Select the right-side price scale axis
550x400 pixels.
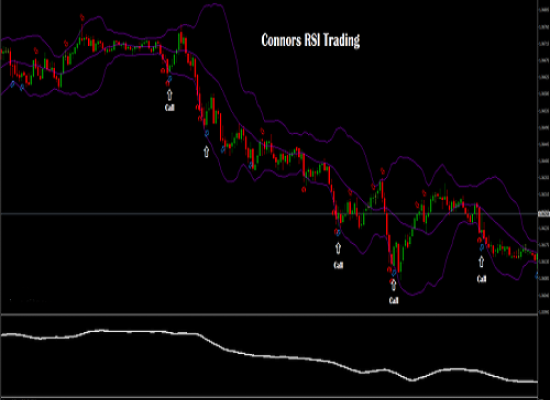544,156
